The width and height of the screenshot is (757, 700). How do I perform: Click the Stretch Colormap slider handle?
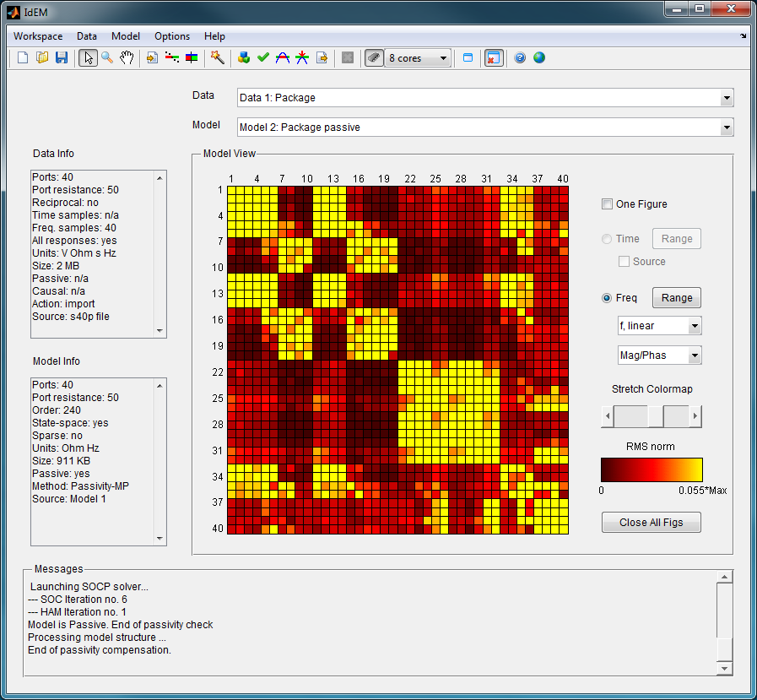pos(656,416)
